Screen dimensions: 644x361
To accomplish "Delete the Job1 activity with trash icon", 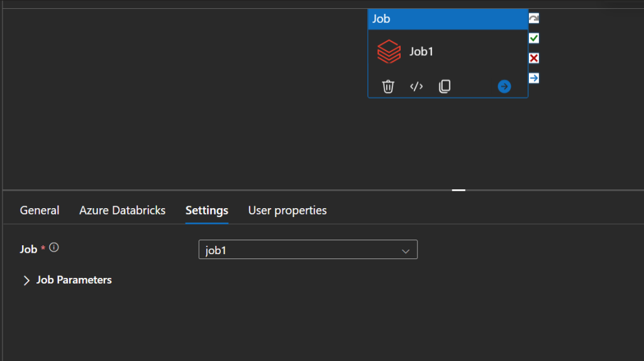I will (388, 87).
